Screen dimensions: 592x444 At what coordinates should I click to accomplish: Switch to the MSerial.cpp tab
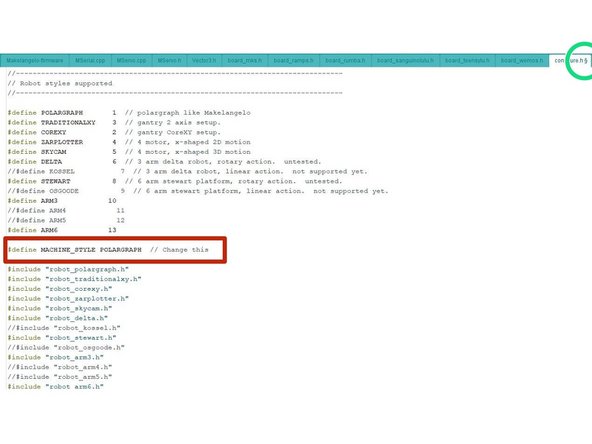[90, 60]
